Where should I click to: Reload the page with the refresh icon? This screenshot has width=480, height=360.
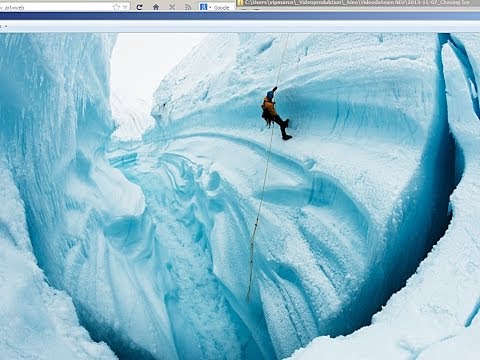[x=139, y=7]
